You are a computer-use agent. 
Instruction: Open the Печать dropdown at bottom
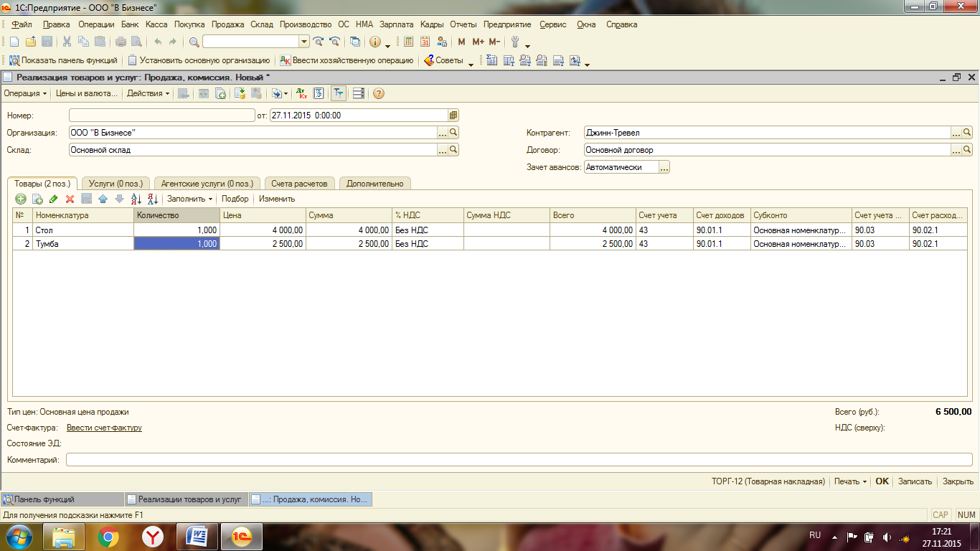point(850,481)
